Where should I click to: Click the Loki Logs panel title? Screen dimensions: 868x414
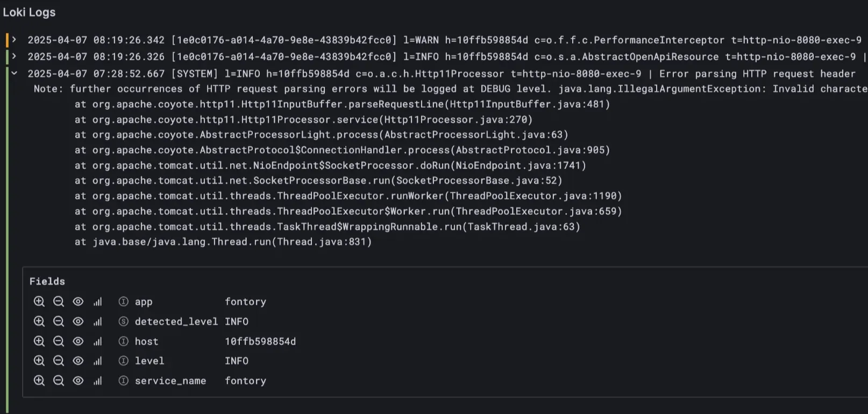tap(29, 12)
